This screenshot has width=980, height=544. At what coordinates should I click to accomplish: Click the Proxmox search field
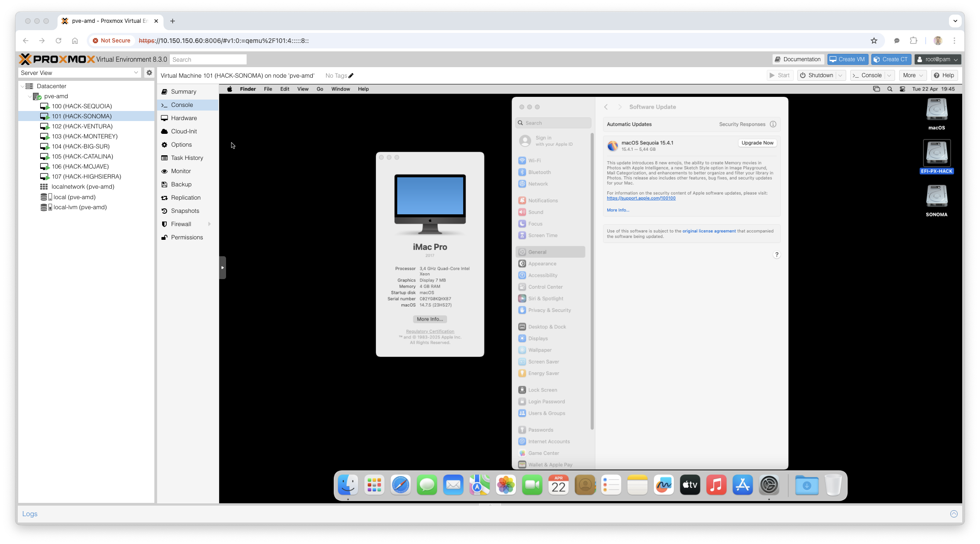pyautogui.click(x=208, y=59)
